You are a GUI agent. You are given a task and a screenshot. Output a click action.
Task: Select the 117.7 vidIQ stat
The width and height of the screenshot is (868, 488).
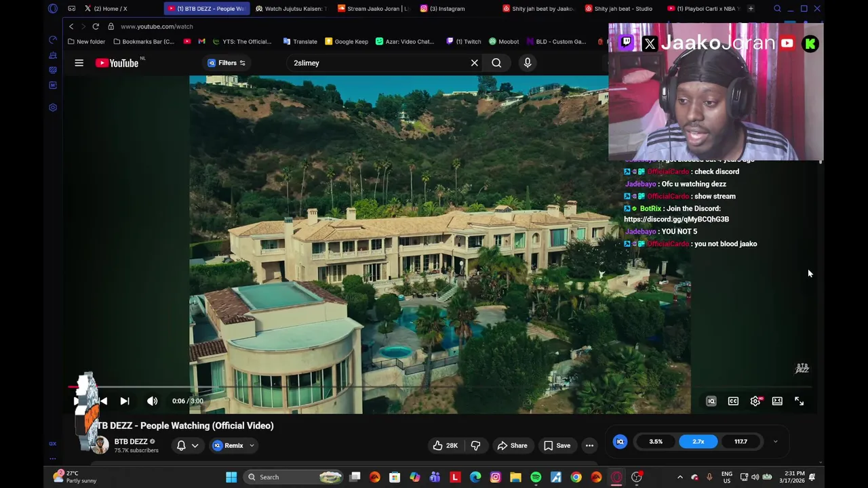[741, 442]
